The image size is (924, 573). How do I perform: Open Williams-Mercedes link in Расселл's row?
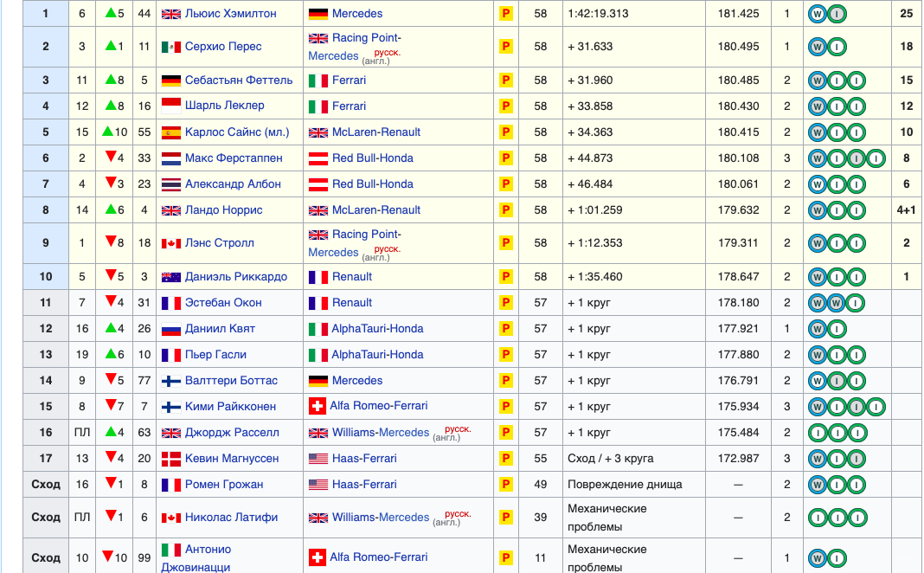click(381, 432)
